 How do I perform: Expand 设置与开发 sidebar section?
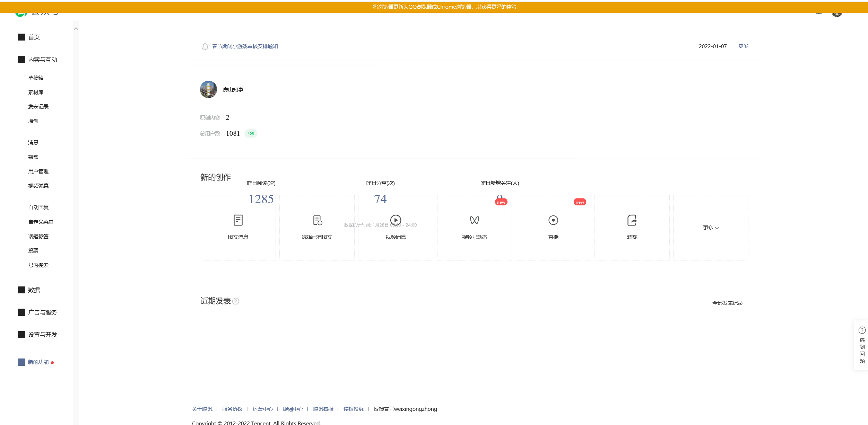coord(42,335)
